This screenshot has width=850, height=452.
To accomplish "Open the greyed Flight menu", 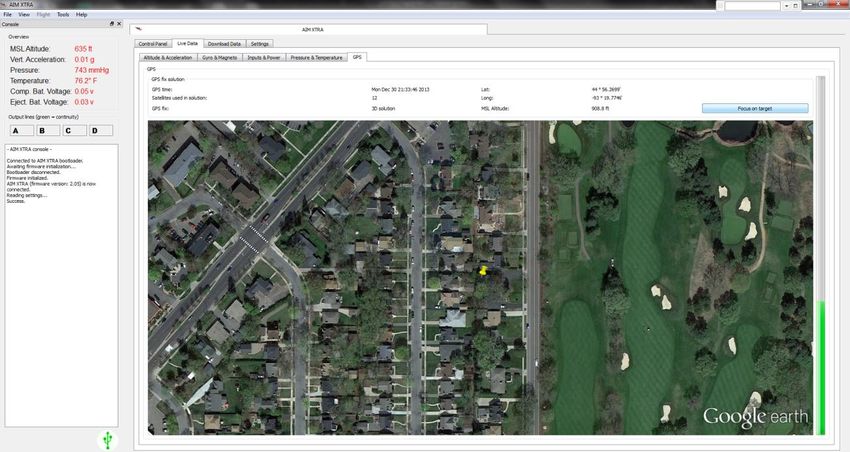I will click(x=43, y=15).
